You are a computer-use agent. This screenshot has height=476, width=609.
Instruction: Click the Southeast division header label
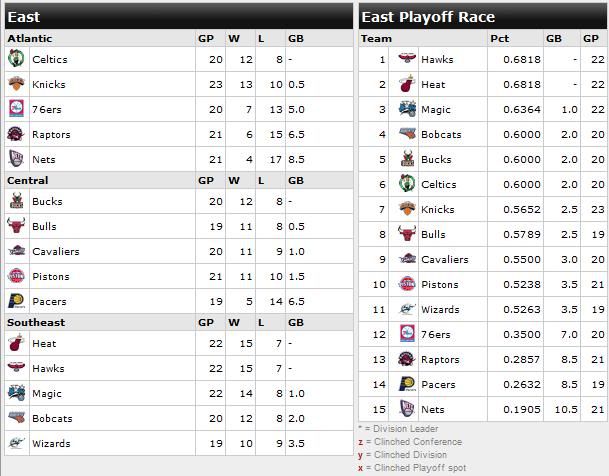tap(36, 322)
